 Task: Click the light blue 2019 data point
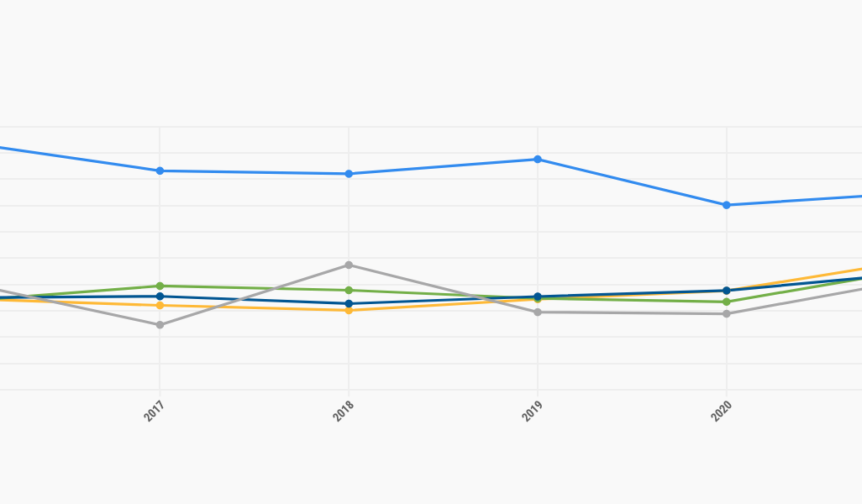click(x=538, y=159)
